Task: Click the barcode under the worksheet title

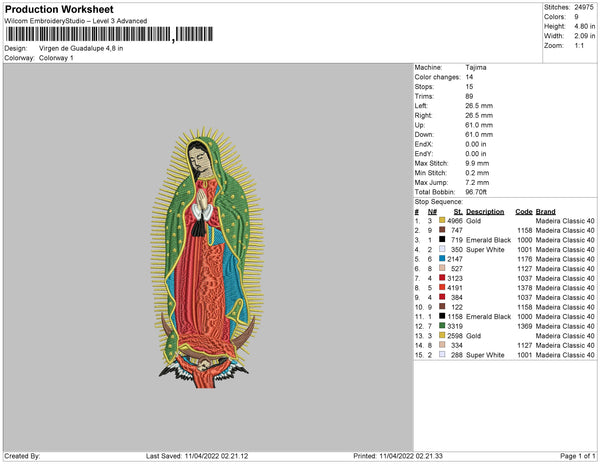Action: pos(109,34)
